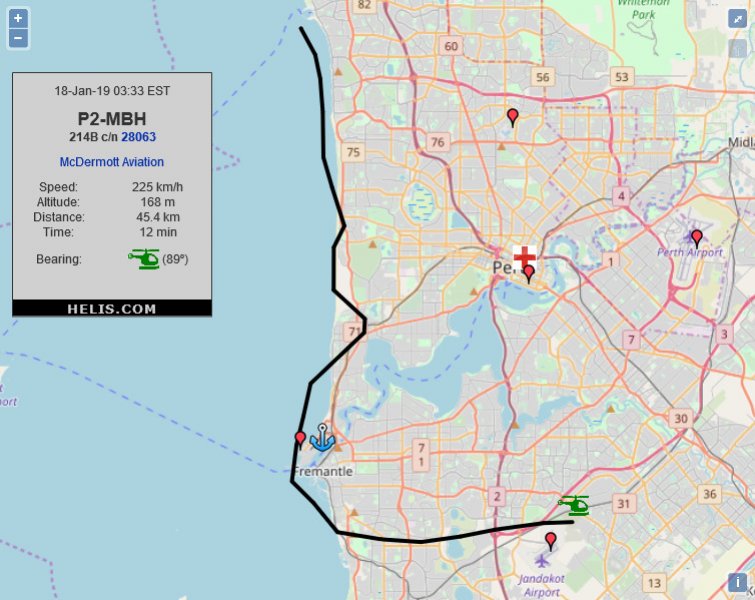Select the red marker next to Fremantle's anchor
The height and width of the screenshot is (600, 755).
click(300, 439)
